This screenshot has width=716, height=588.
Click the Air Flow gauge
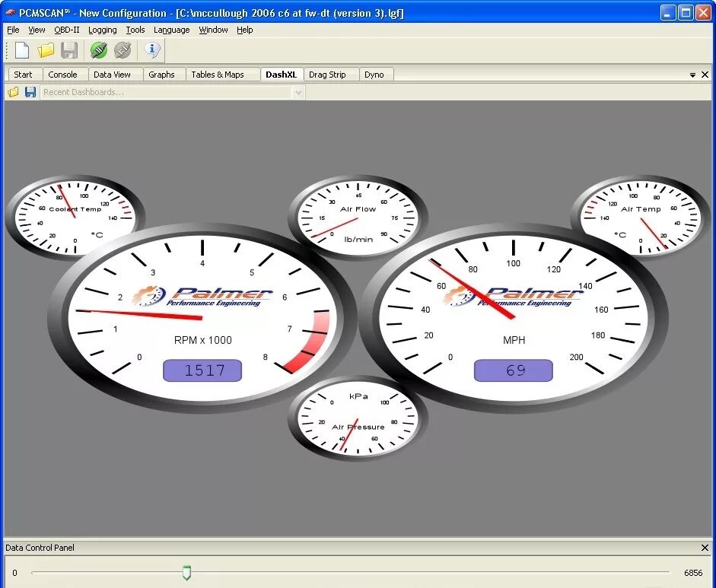(358, 216)
